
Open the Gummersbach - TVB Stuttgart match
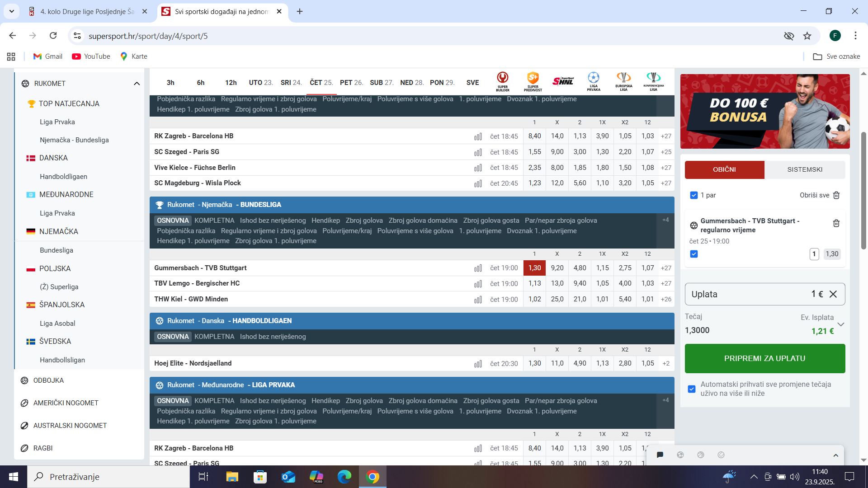200,268
